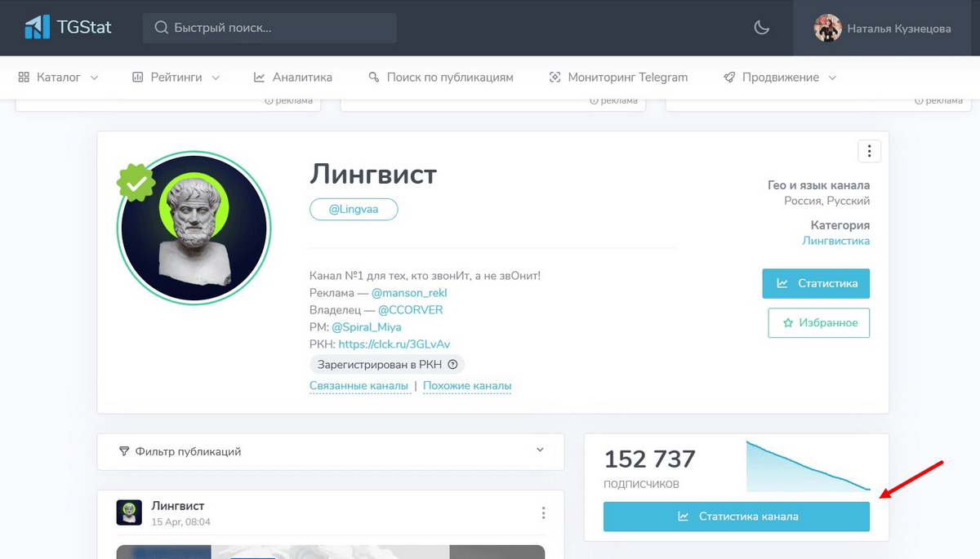Add channel to Избранное
Screen dimensions: 980x559
point(819,322)
